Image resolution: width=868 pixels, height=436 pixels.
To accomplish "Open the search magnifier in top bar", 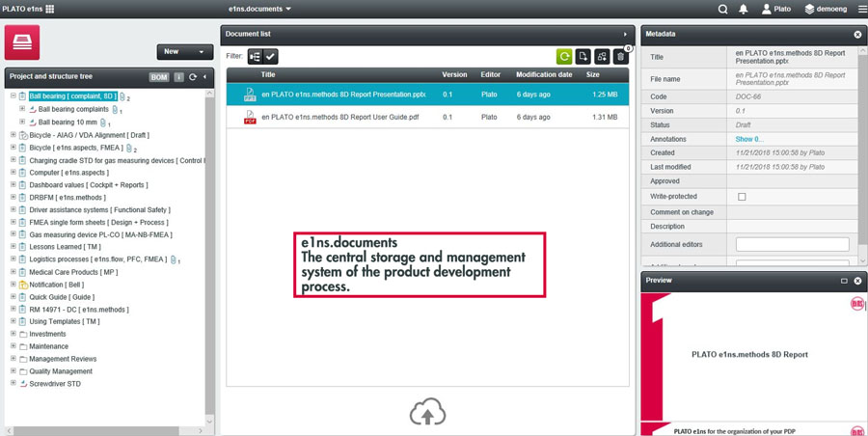I will 723,9.
